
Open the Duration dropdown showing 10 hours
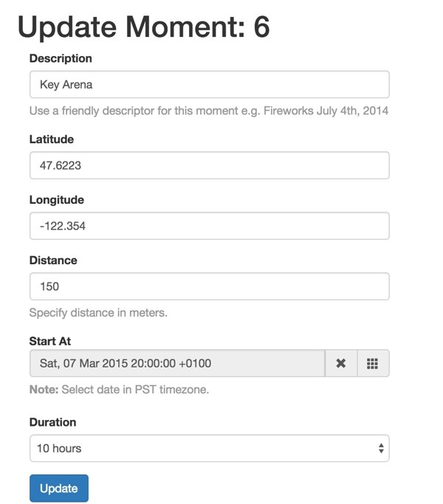210,449
